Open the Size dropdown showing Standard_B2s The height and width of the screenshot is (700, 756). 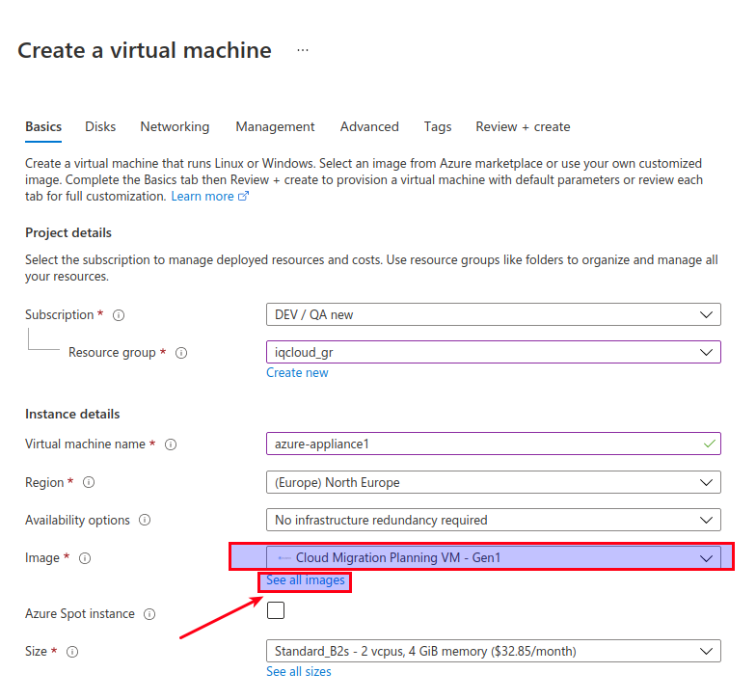pos(494,651)
